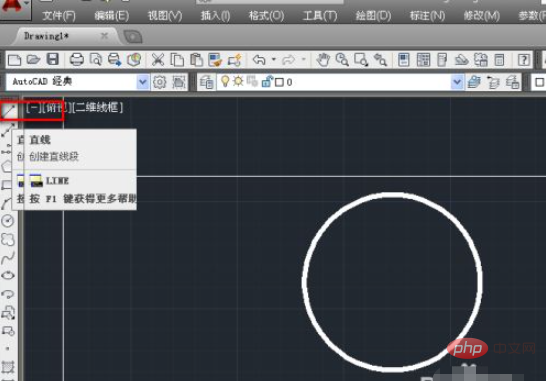Expand the layer list dropdown arrow
546x381 pixels.
(x=457, y=82)
